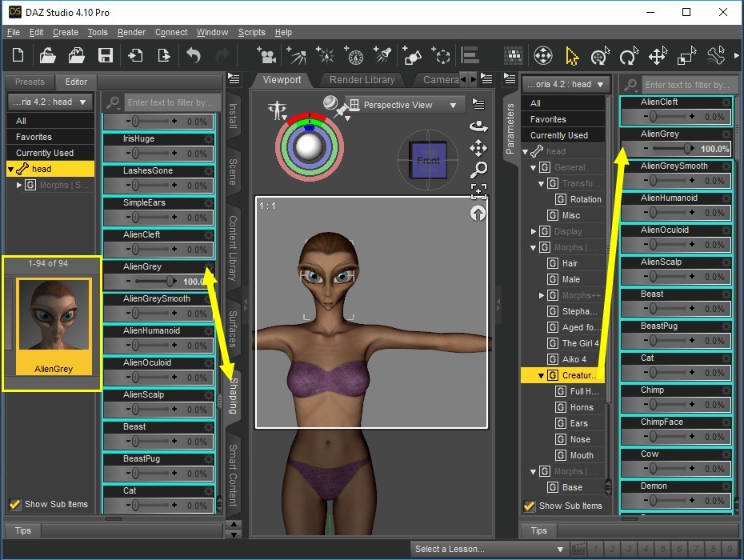744x560 pixels.
Task: Click the Save floppy disk icon
Action: coord(106,55)
